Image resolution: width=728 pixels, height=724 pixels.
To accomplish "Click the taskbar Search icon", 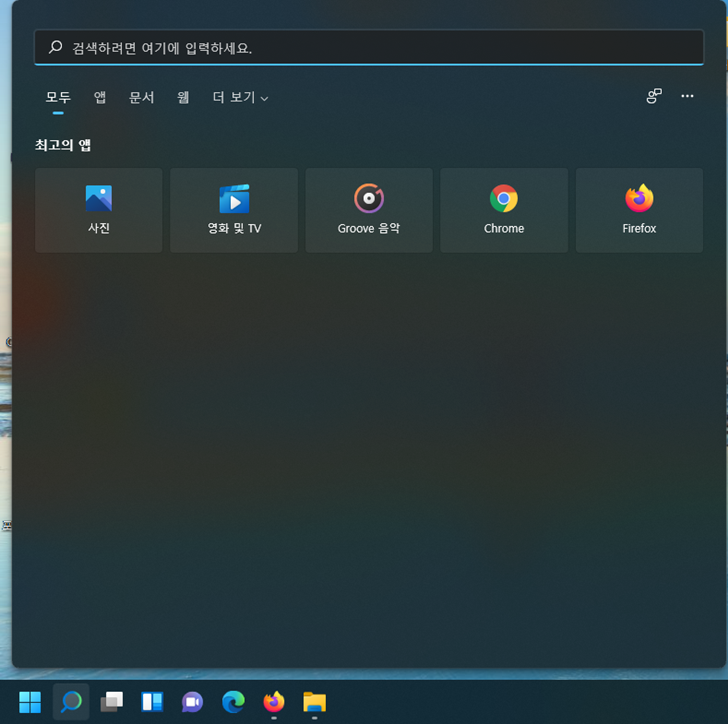I will click(x=71, y=702).
